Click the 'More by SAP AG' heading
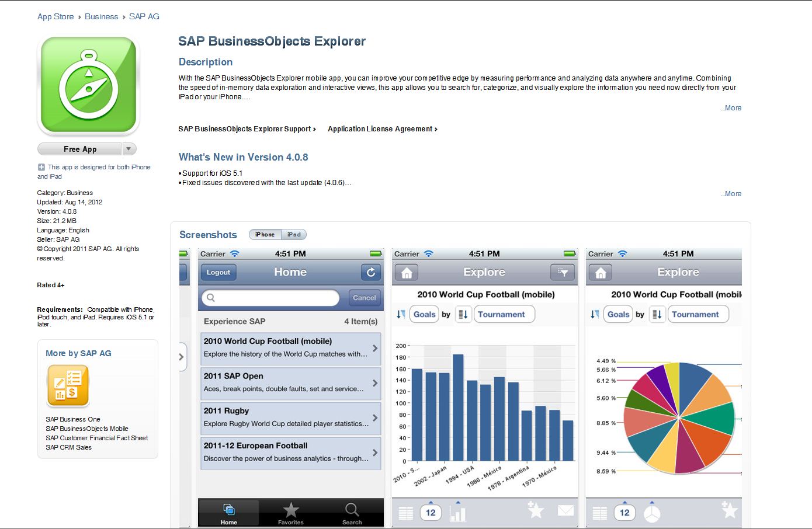Screen dimensions: 812x529 [78, 353]
